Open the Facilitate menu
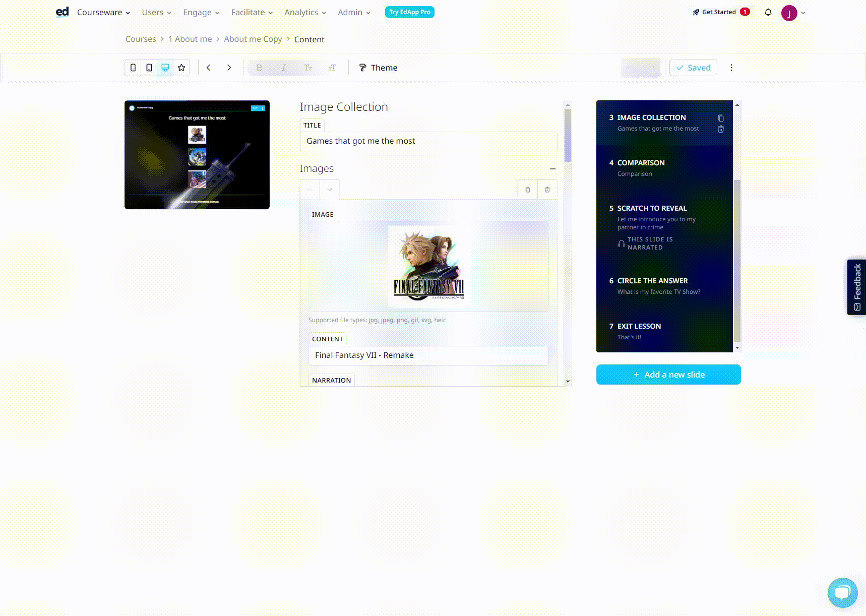Image resolution: width=866 pixels, height=616 pixels. coord(252,12)
